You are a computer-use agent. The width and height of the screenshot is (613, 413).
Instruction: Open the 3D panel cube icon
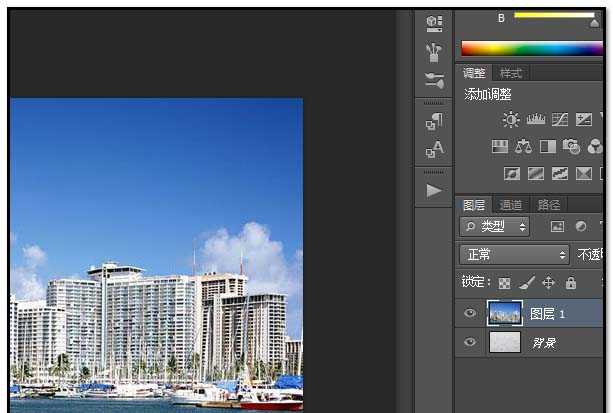[x=433, y=22]
